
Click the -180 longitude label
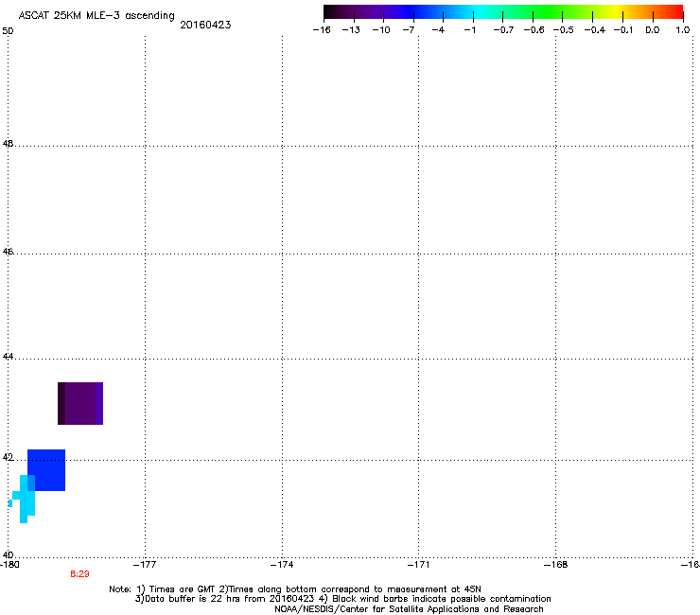pos(9,565)
